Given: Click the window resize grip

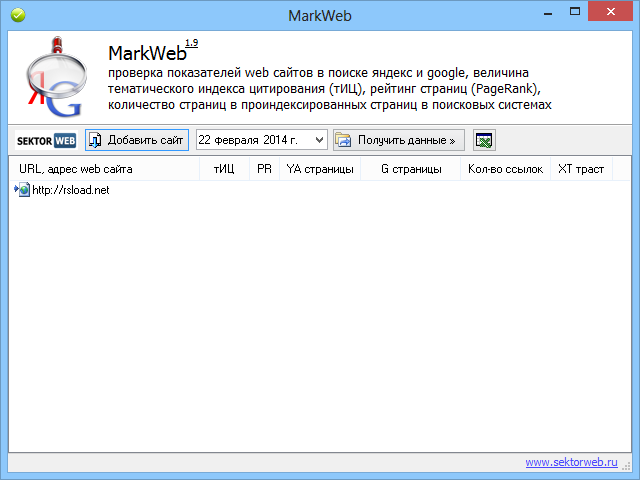Looking at the screenshot, I should coord(626,466).
